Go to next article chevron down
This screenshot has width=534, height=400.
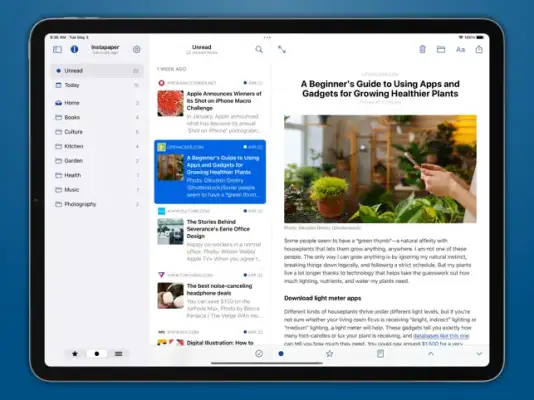click(x=479, y=354)
